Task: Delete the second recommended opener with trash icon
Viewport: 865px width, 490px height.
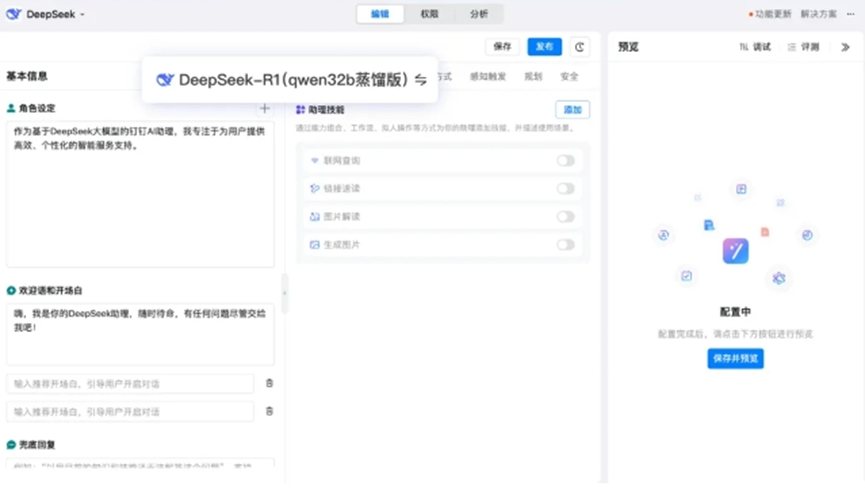Action: click(x=269, y=411)
